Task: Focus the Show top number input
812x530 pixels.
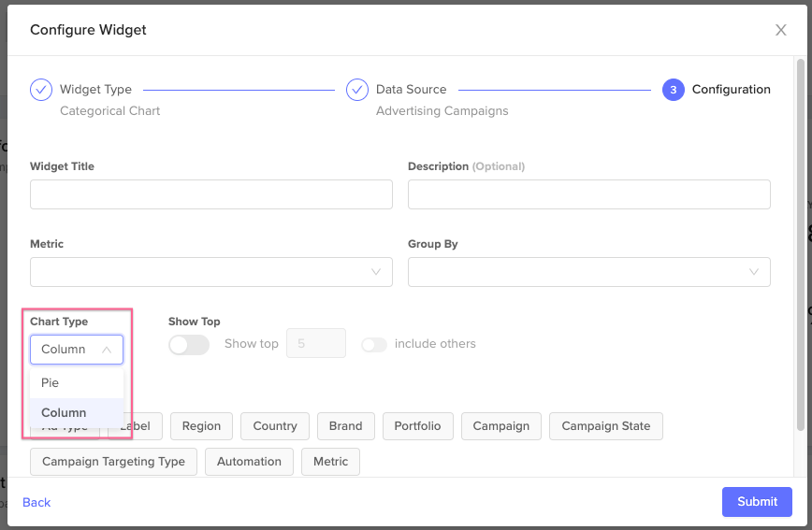Action: [x=315, y=343]
